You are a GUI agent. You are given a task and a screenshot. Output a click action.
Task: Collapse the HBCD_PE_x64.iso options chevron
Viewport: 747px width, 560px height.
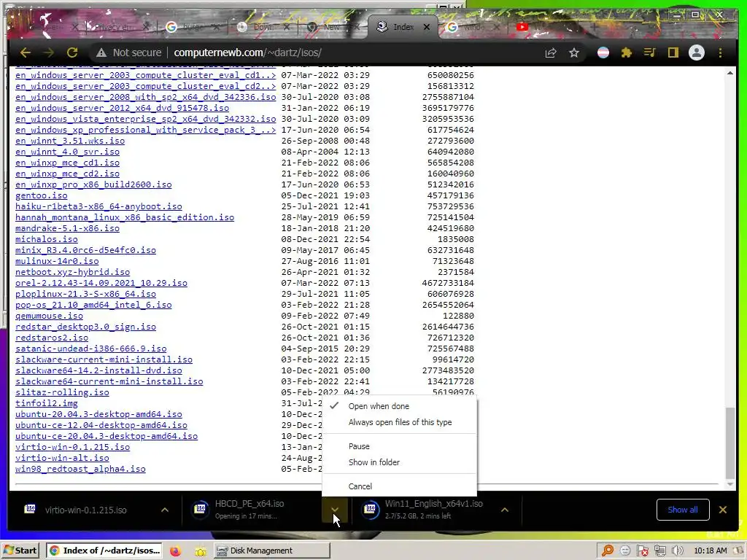335,510
